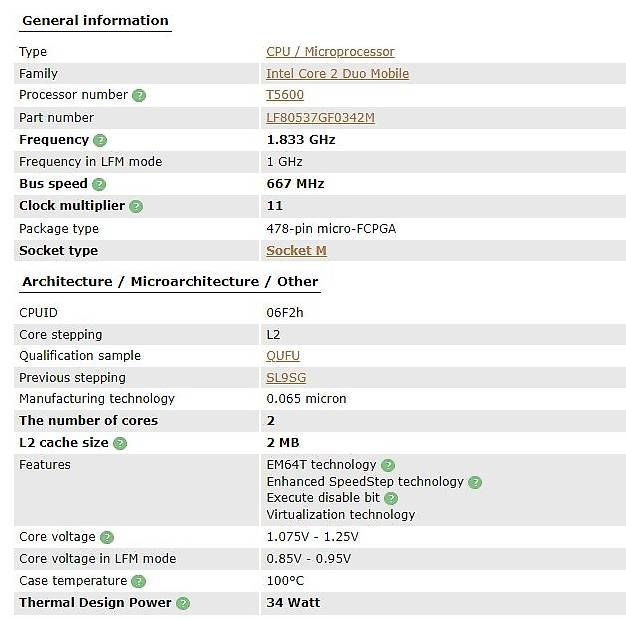Click the 34 Watt value
This screenshot has height=620, width=626.
point(293,602)
